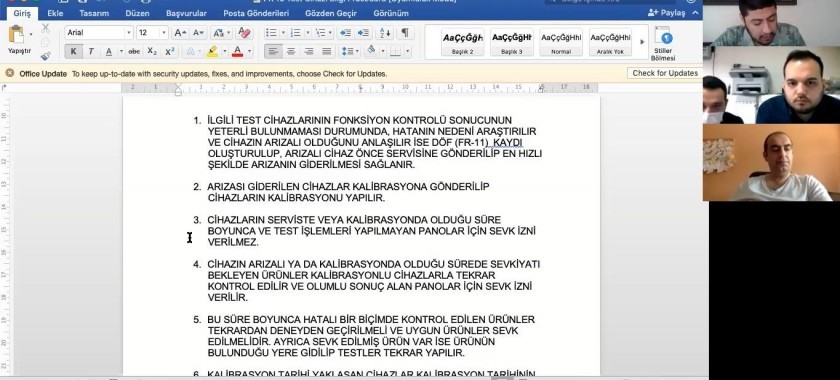Toggle underline formatting button
The image size is (840, 380).
point(109,51)
